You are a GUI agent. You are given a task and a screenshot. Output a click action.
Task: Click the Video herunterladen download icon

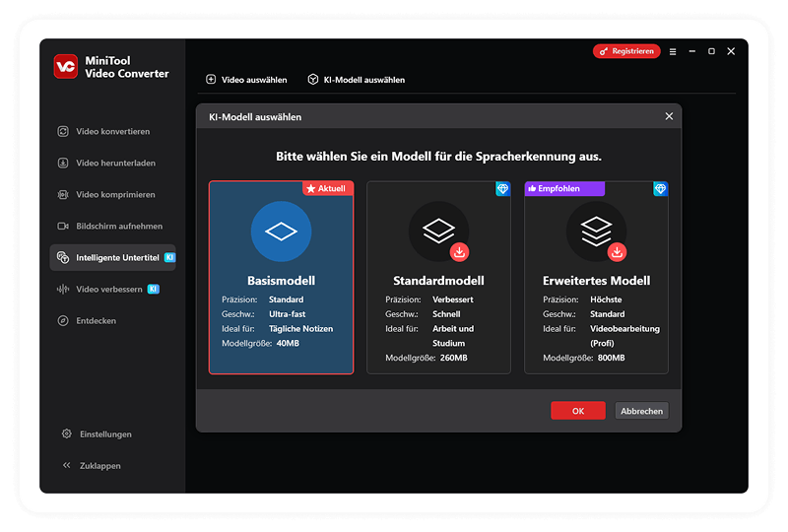[x=63, y=163]
